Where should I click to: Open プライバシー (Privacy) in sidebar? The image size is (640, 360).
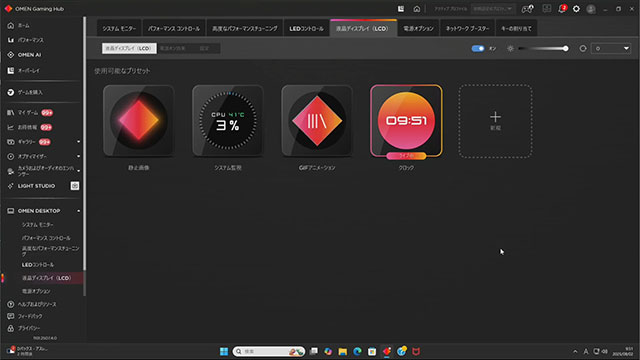(x=23, y=328)
